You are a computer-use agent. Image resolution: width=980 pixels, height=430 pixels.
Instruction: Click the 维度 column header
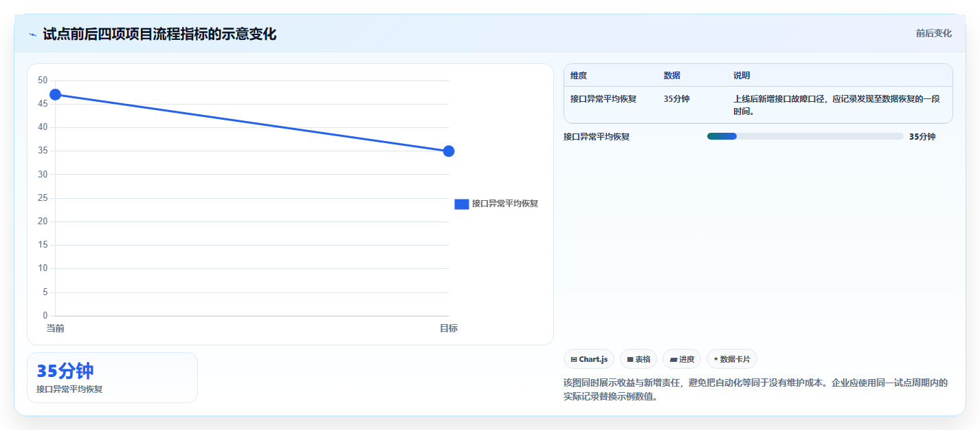(x=579, y=76)
